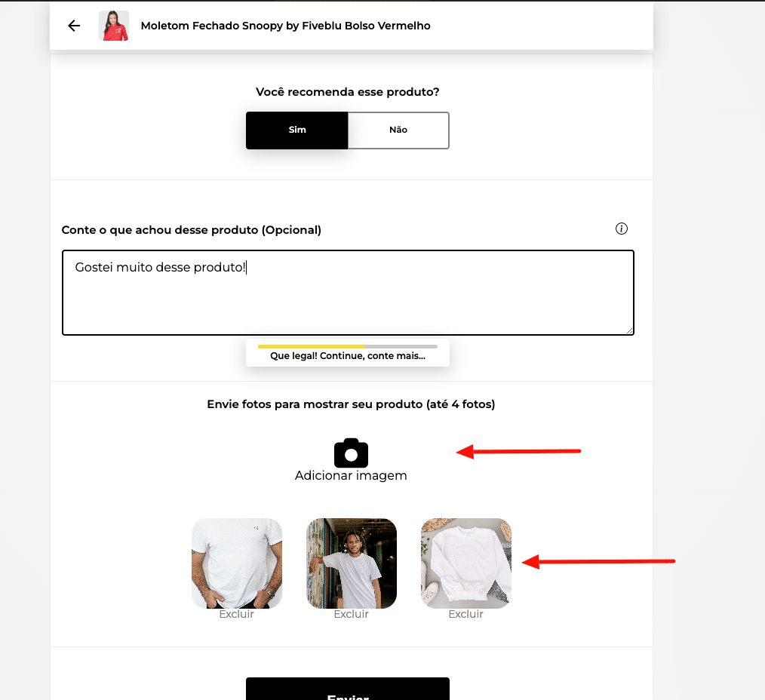This screenshot has height=700, width=765.
Task: Select Não to not recommend product
Action: pyautogui.click(x=398, y=130)
